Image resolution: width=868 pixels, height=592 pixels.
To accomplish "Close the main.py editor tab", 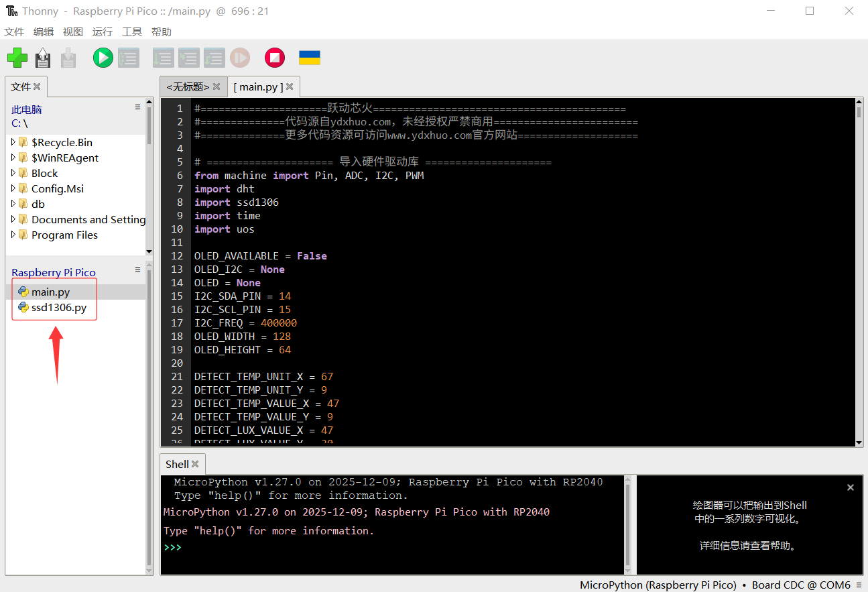I will pyautogui.click(x=289, y=86).
